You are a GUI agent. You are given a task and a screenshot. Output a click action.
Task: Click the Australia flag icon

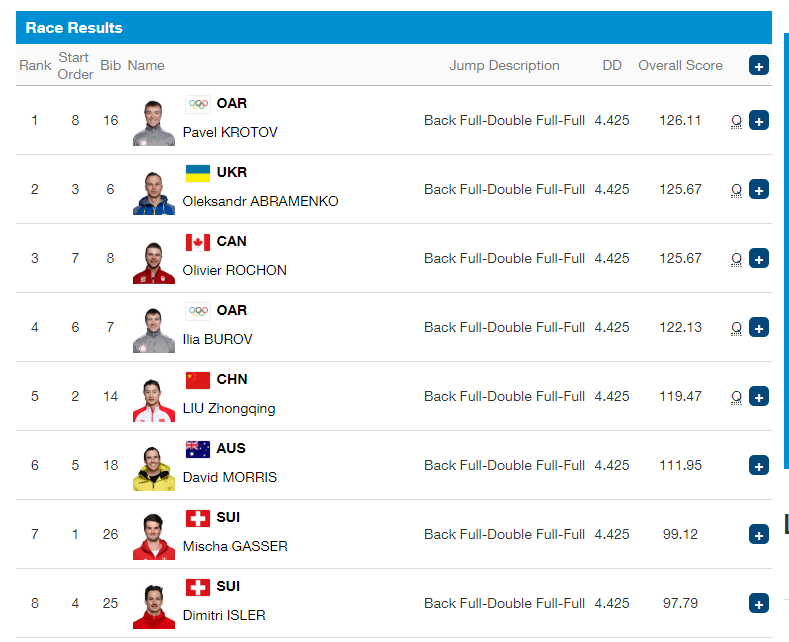coord(198,449)
